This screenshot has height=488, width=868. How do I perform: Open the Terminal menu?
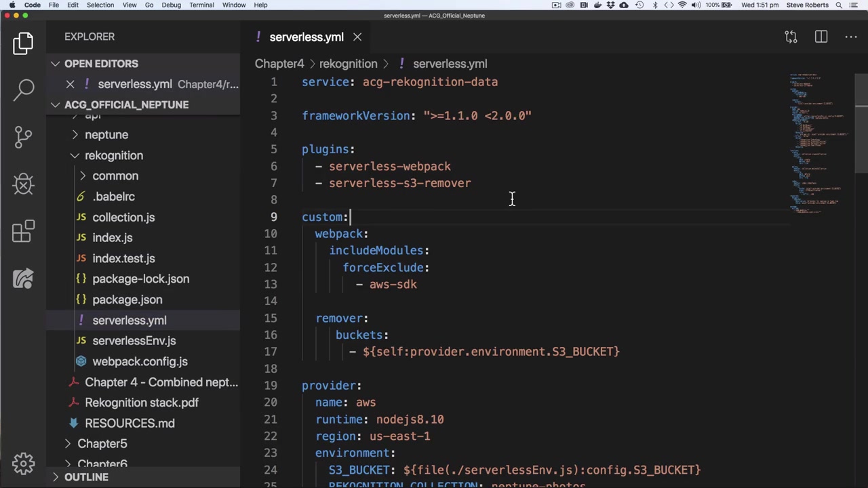coord(201,5)
